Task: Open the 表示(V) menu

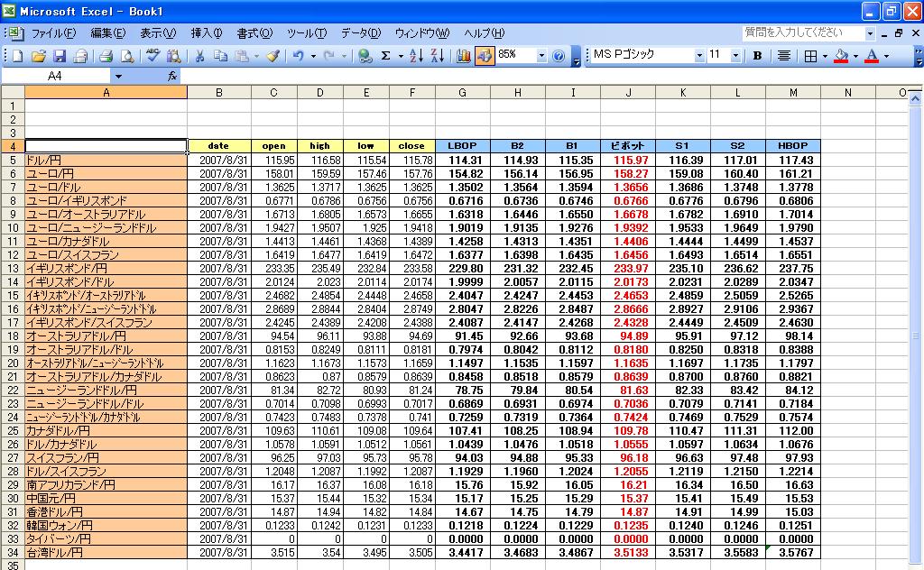Action: (158, 33)
